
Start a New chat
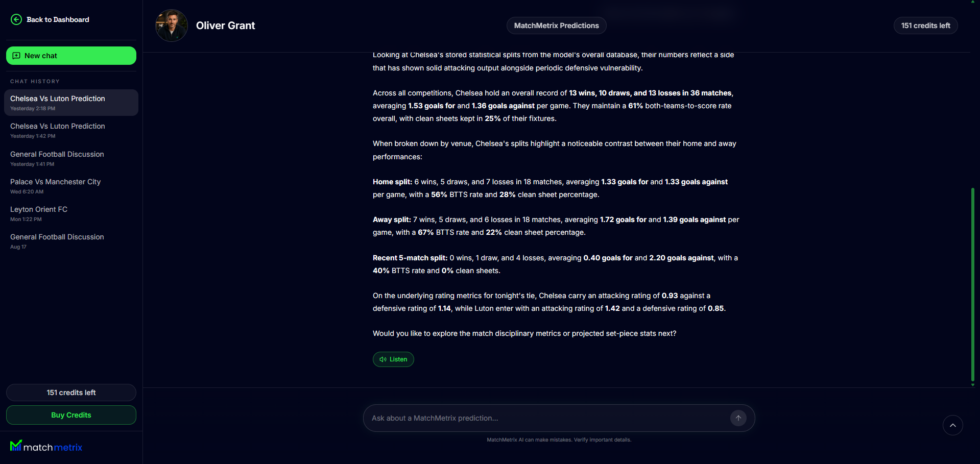click(71, 56)
